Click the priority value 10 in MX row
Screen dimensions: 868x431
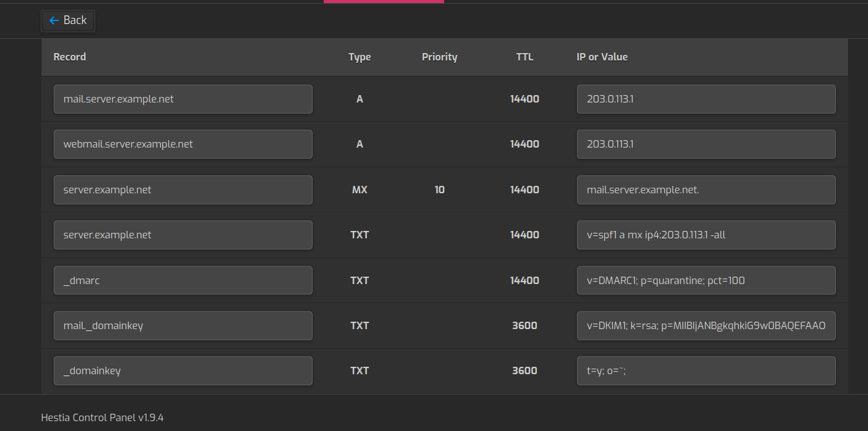pyautogui.click(x=439, y=190)
